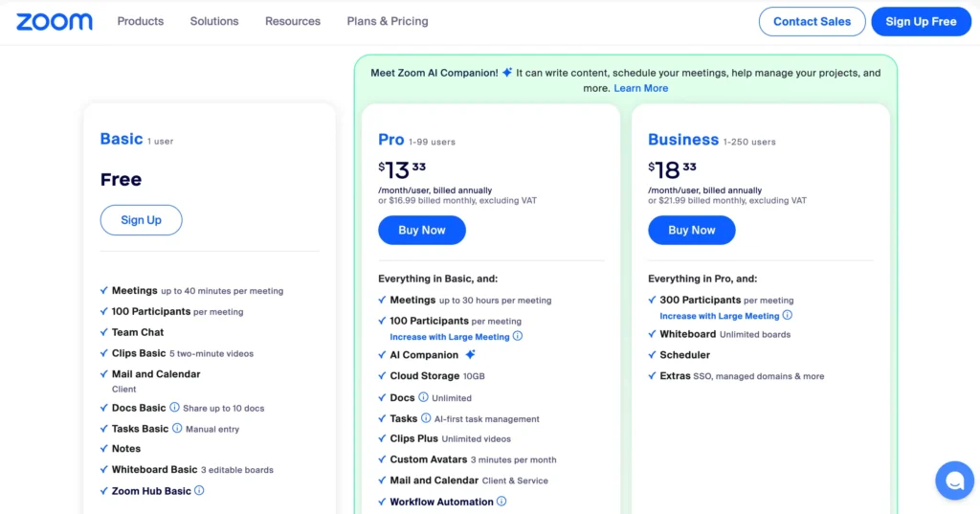Click info icon beside Docs Basic
The width and height of the screenshot is (980, 514).
pos(174,407)
